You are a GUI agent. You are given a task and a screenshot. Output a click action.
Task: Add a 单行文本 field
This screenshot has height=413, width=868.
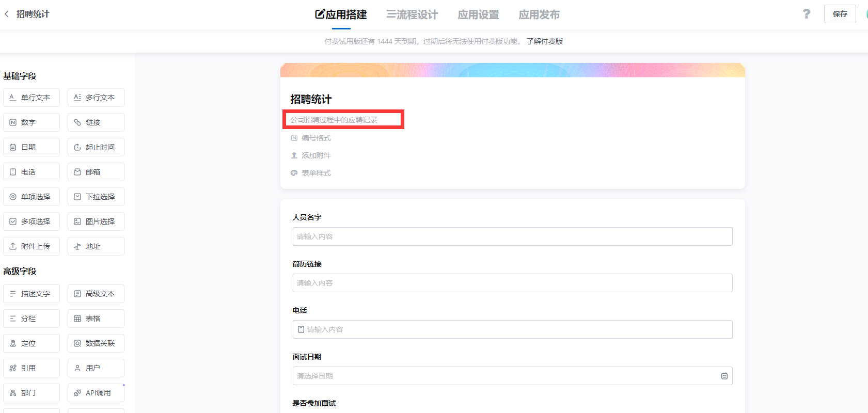(x=31, y=98)
